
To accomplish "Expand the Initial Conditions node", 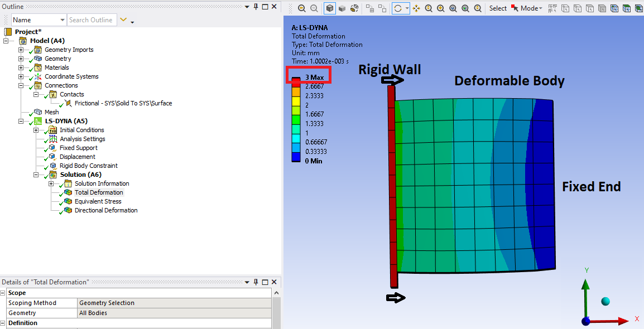I will point(36,130).
